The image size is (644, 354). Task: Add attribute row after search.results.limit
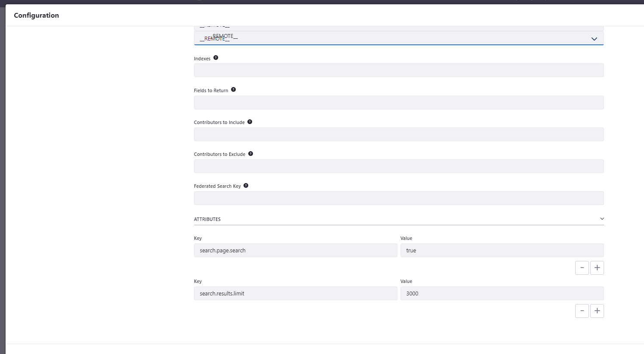tap(597, 311)
